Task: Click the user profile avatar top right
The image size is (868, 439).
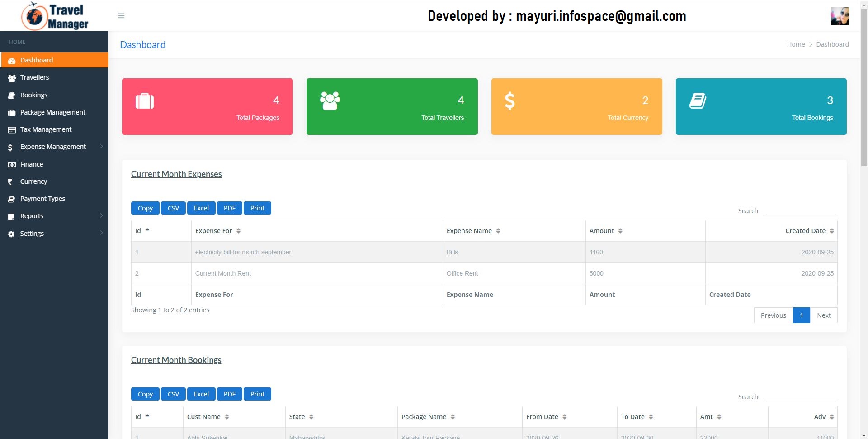Action: pyautogui.click(x=839, y=16)
